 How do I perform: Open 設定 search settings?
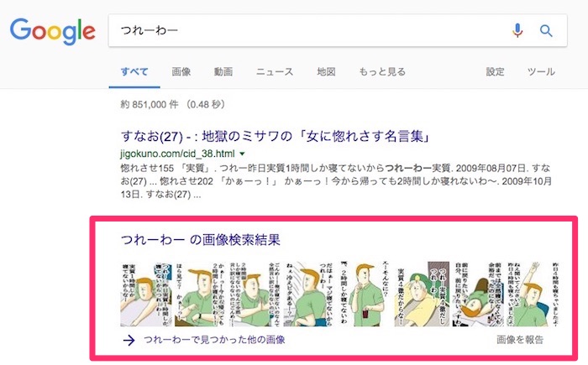tap(495, 71)
